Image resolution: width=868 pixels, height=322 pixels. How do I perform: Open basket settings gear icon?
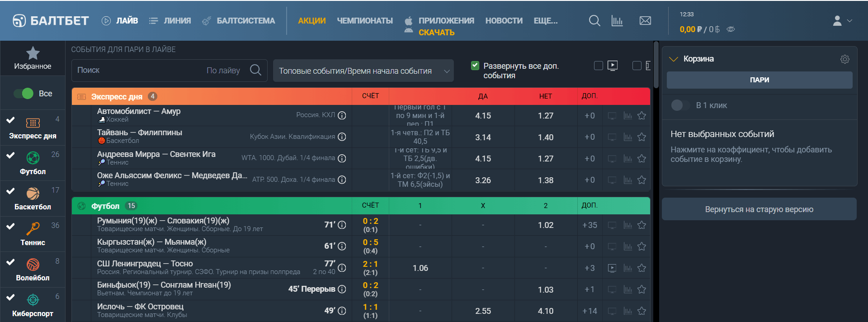pyautogui.click(x=844, y=59)
